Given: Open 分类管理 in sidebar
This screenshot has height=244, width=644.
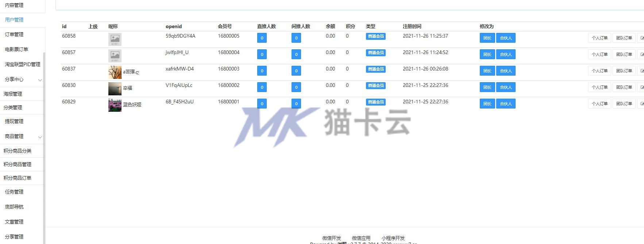Looking at the screenshot, I should click(x=13, y=107).
